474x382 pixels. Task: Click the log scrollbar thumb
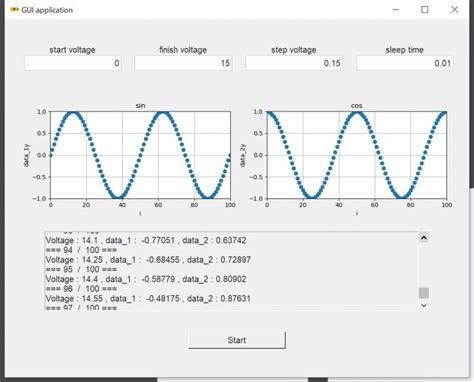point(424,293)
